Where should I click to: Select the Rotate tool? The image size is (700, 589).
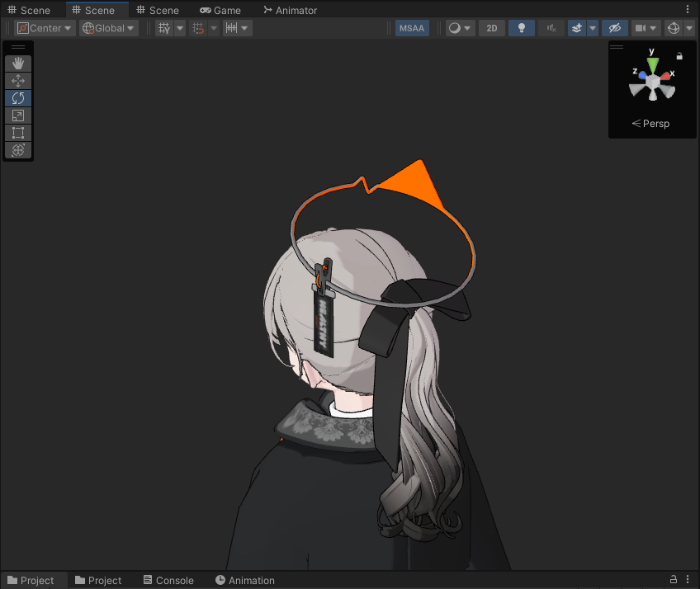[18, 98]
